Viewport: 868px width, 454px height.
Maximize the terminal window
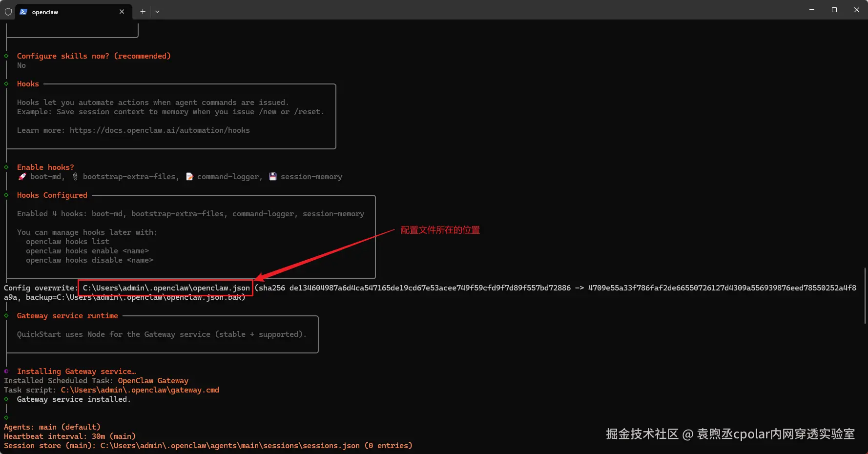click(x=834, y=10)
